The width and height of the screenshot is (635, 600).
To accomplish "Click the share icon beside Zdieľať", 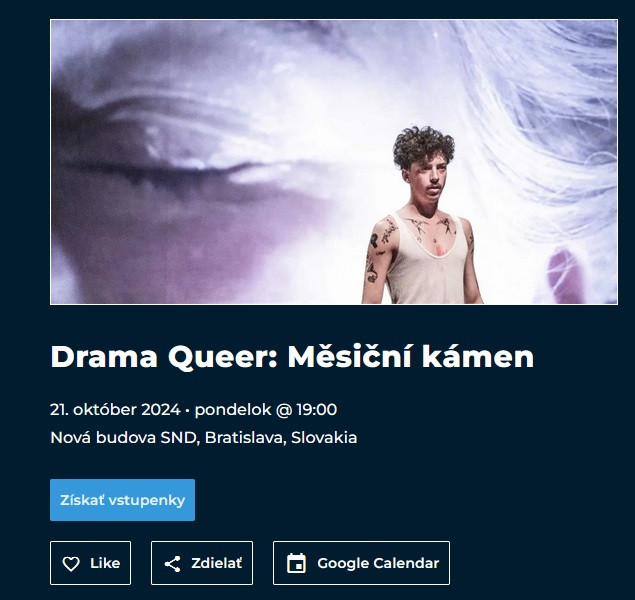I will [x=173, y=564].
